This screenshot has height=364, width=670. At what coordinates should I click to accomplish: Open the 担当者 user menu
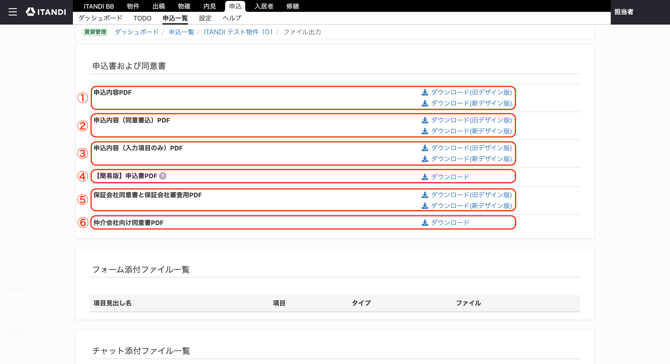click(624, 12)
